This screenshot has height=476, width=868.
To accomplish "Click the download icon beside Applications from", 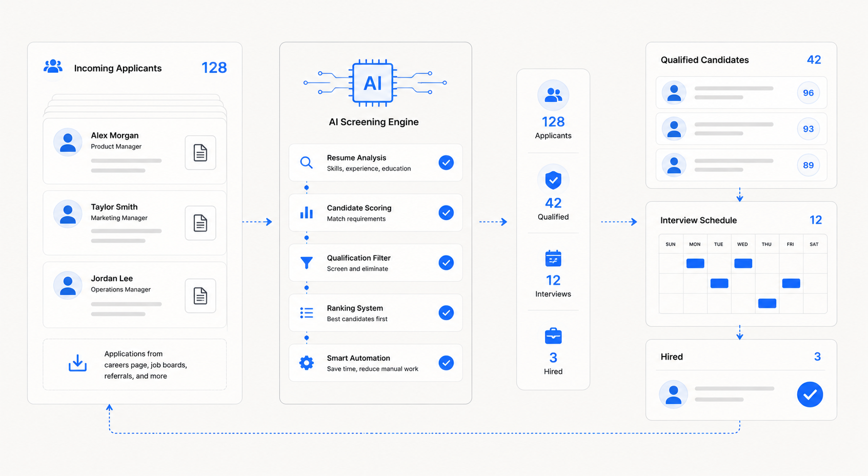I will tap(77, 363).
